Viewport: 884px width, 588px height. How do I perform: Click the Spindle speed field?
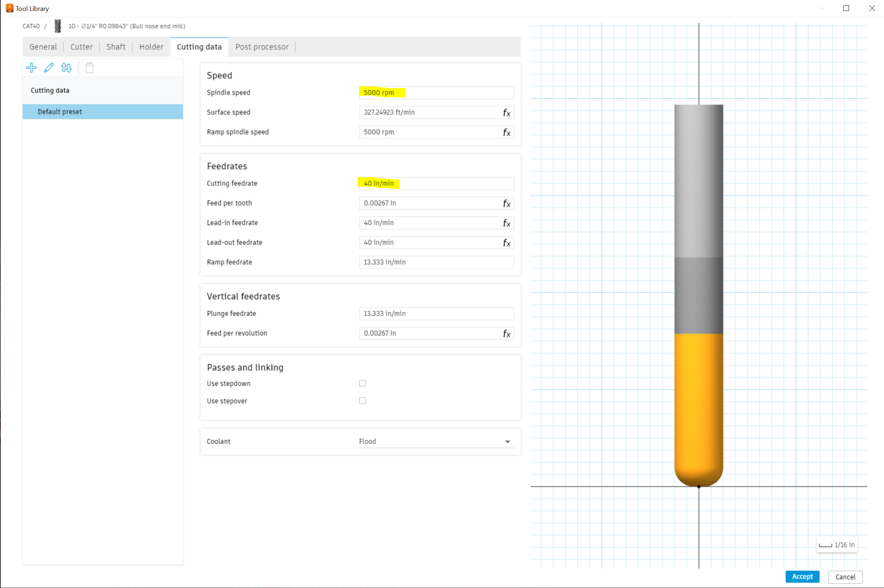[x=436, y=93]
